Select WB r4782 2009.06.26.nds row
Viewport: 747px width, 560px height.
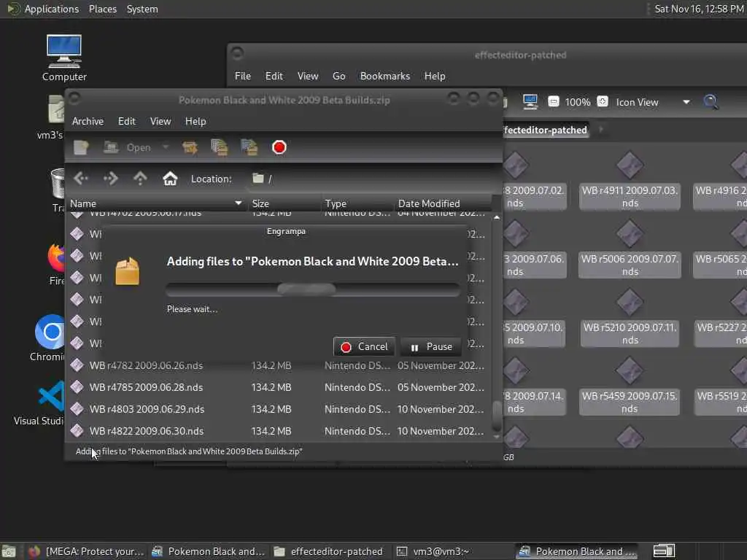[x=279, y=366]
